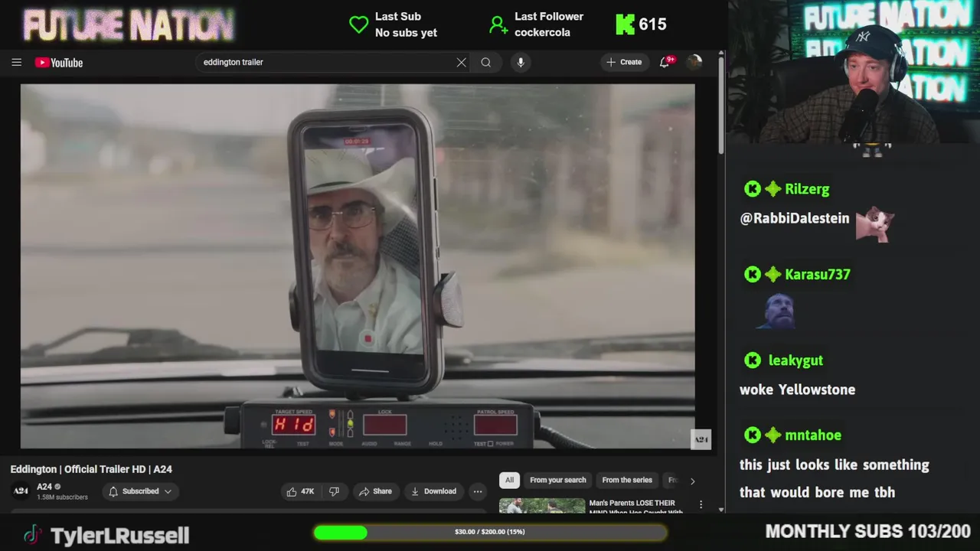Click the @RabbiDalestein chat mention

pos(795,218)
